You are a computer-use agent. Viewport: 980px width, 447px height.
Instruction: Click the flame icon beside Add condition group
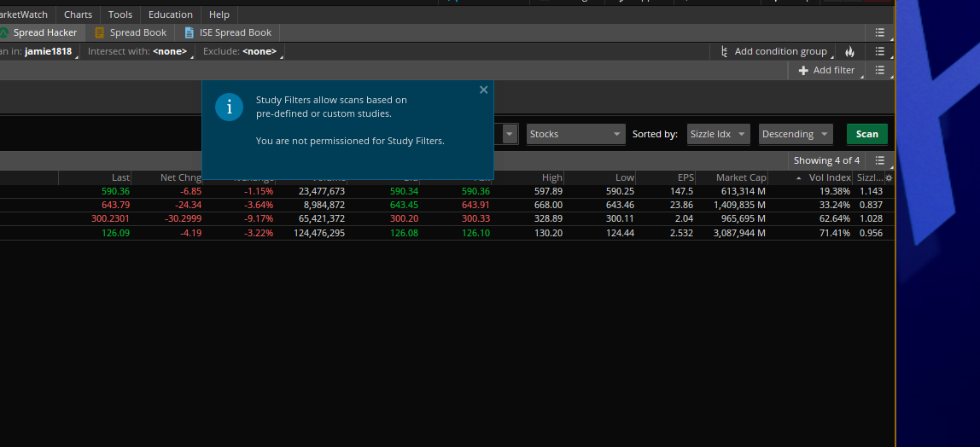[849, 52]
